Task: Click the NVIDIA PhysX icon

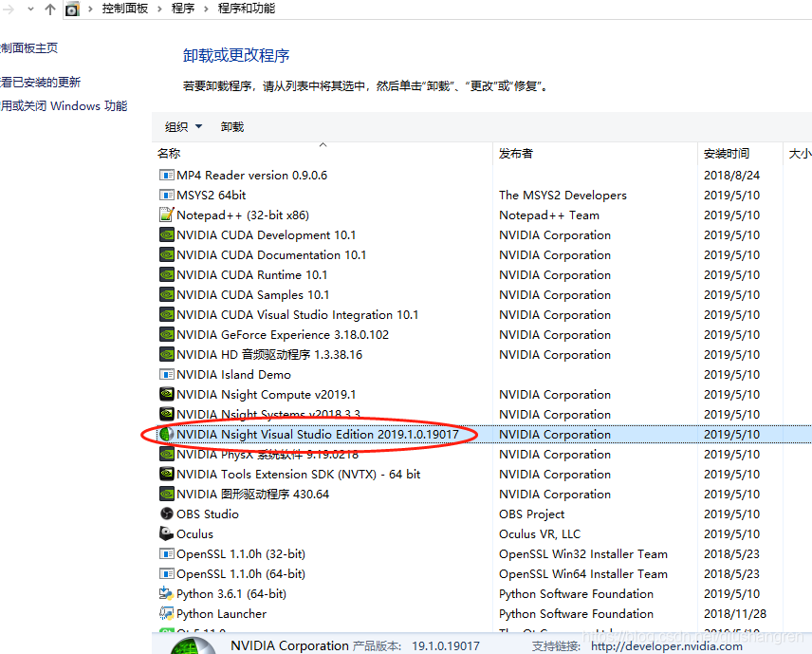Action: pos(166,454)
